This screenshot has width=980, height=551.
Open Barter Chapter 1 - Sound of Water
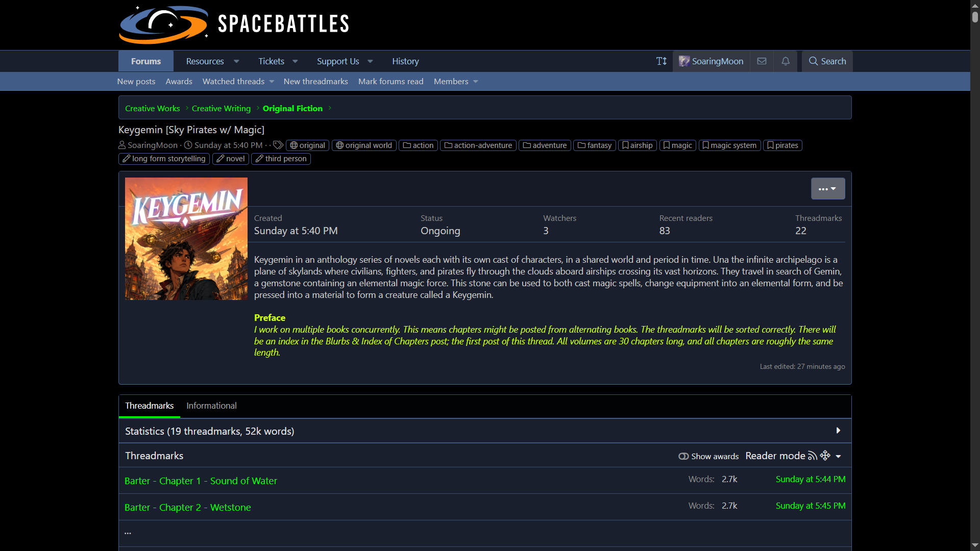point(201,481)
